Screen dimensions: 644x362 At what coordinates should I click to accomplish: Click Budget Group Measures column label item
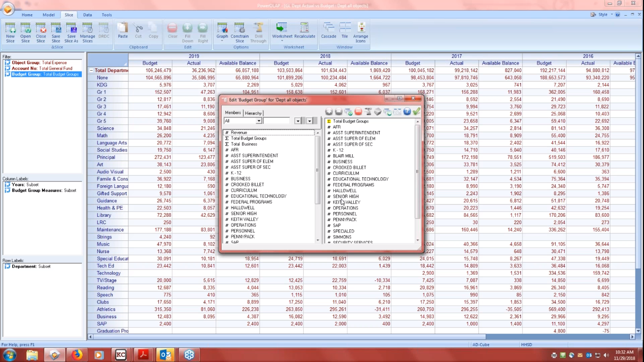click(44, 190)
